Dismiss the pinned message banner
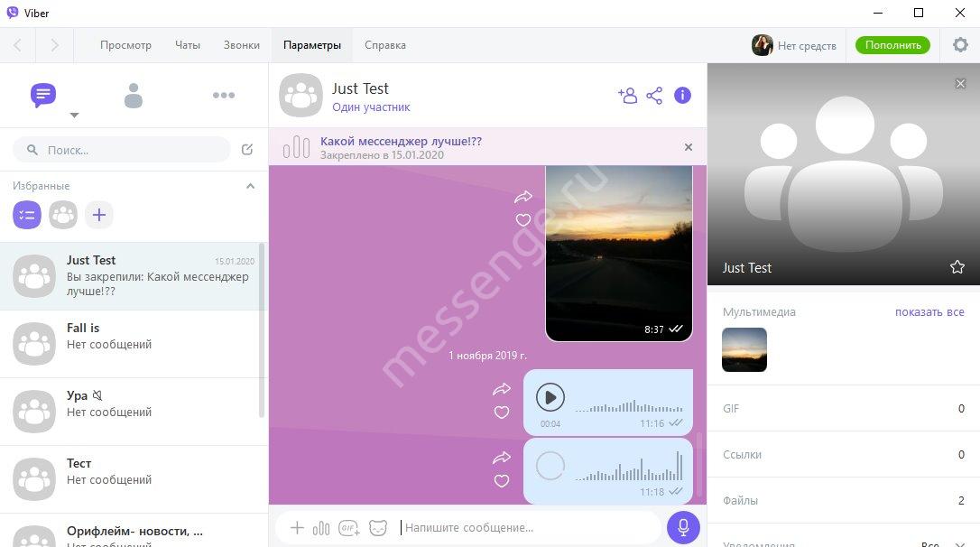This screenshot has width=980, height=547. [x=689, y=147]
